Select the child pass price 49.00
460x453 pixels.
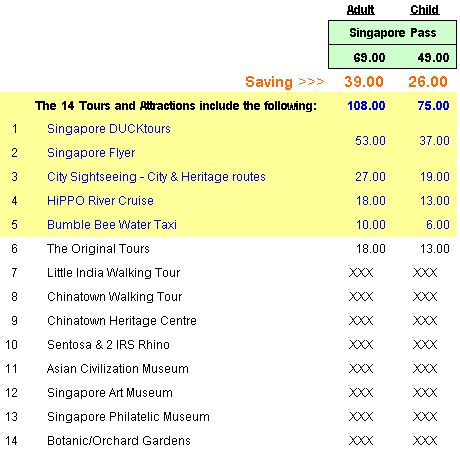pos(433,57)
